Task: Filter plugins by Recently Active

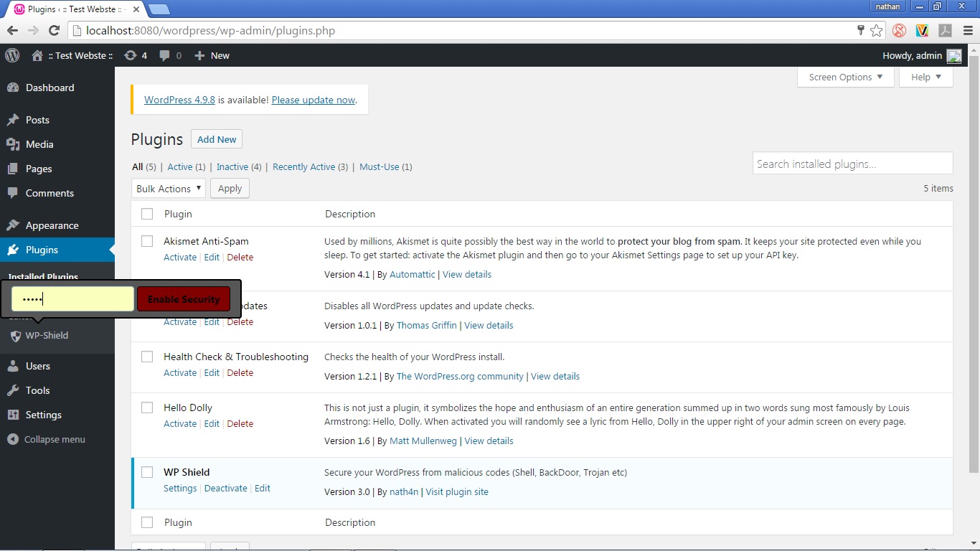Action: click(304, 167)
